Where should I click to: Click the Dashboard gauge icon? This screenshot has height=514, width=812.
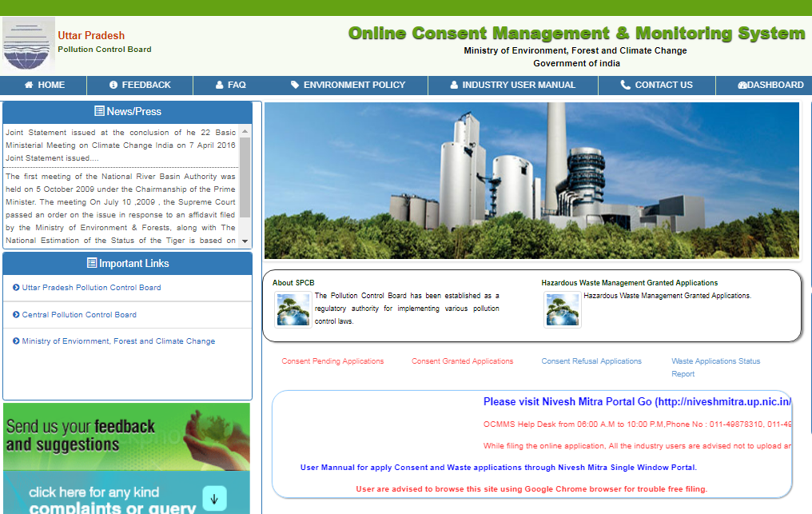tap(742, 85)
